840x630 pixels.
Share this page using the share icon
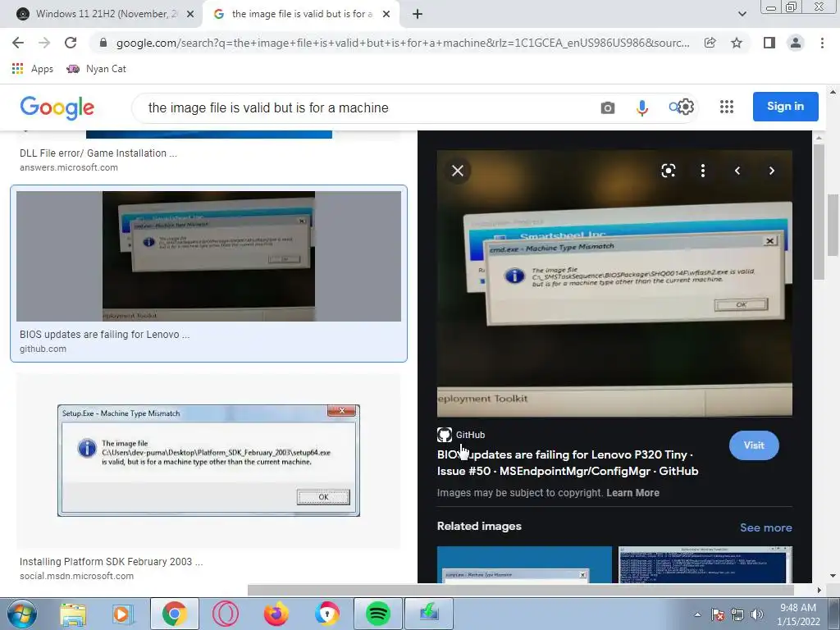click(710, 43)
